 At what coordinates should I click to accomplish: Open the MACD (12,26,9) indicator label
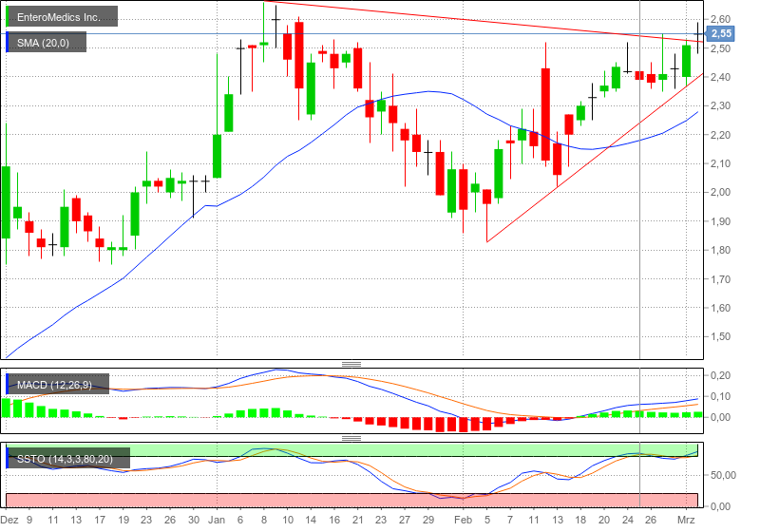point(59,384)
